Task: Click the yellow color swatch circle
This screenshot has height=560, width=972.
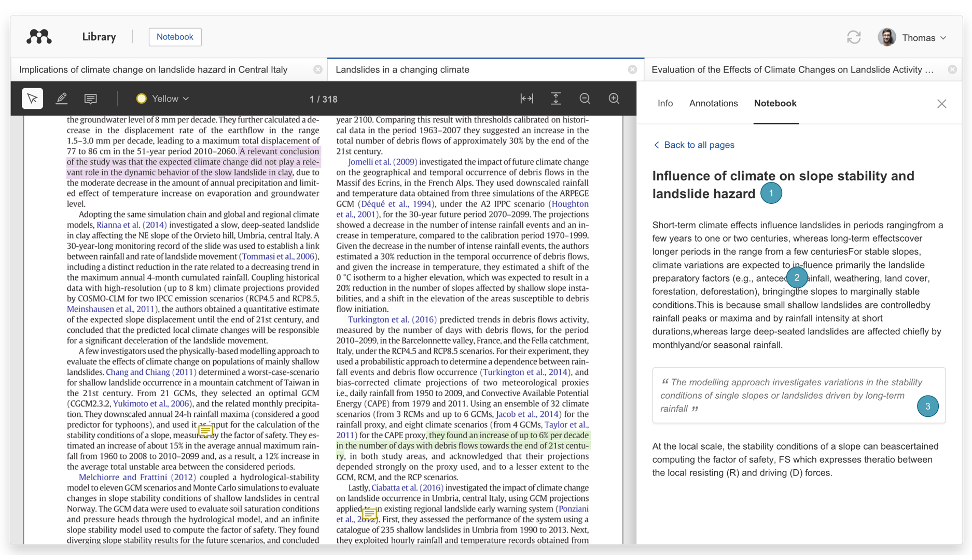Action: [141, 99]
